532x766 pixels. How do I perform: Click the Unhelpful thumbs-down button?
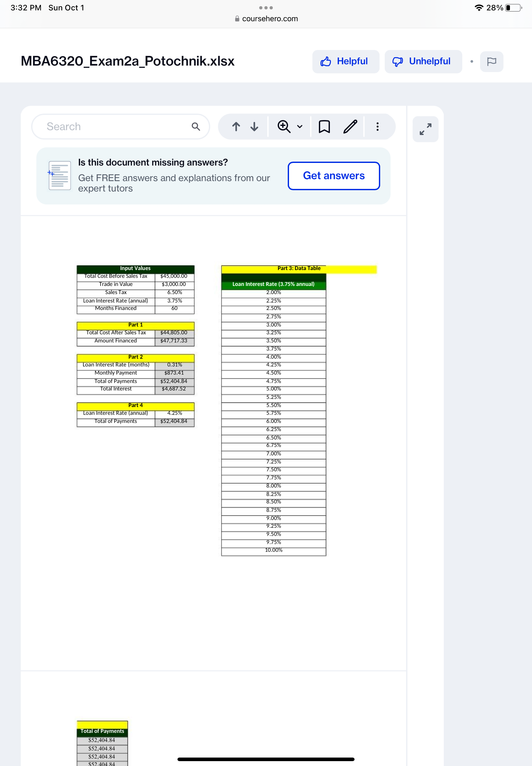423,61
